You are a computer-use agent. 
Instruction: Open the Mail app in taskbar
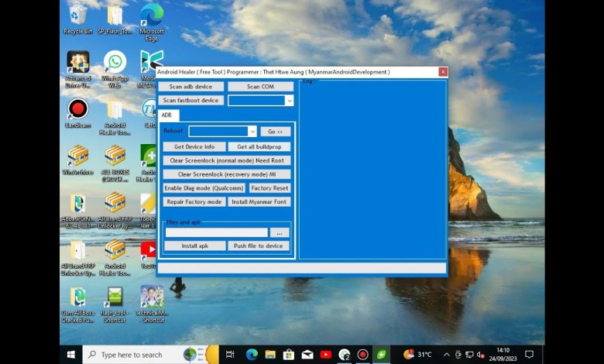coord(307,355)
